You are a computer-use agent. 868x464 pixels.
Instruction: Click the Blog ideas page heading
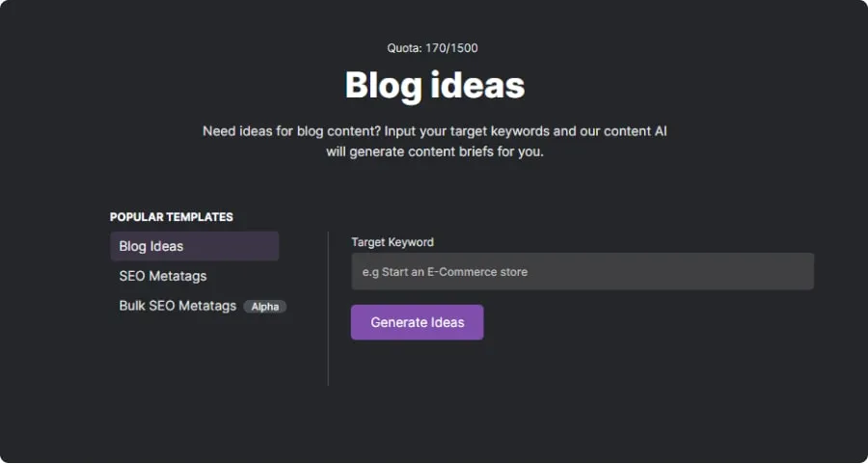coord(434,86)
